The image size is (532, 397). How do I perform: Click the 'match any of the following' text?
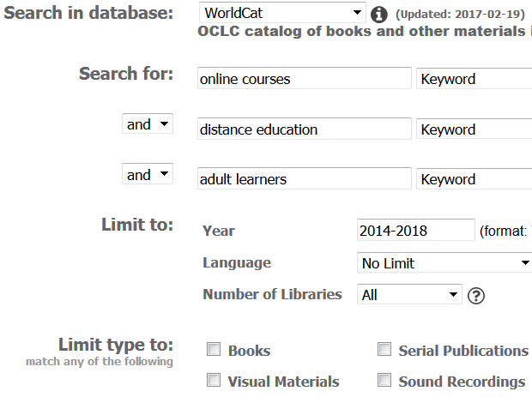(100, 361)
